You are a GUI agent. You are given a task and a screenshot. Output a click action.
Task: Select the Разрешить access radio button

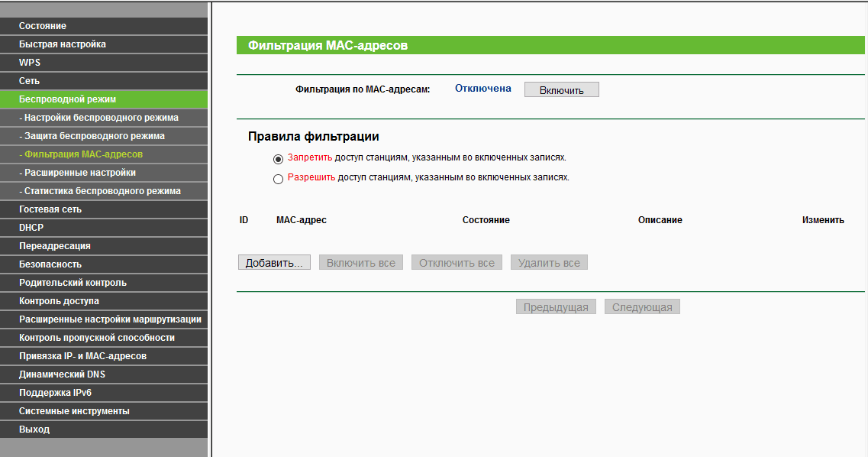point(278,179)
